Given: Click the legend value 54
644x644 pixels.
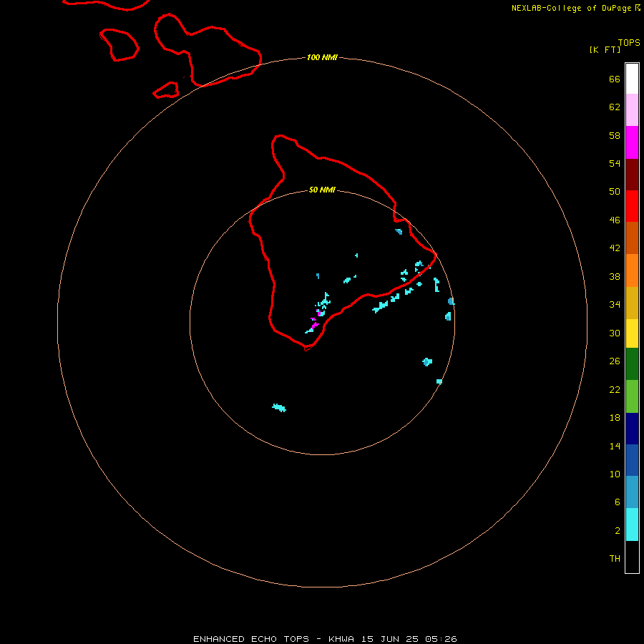Looking at the screenshot, I should point(615,163).
